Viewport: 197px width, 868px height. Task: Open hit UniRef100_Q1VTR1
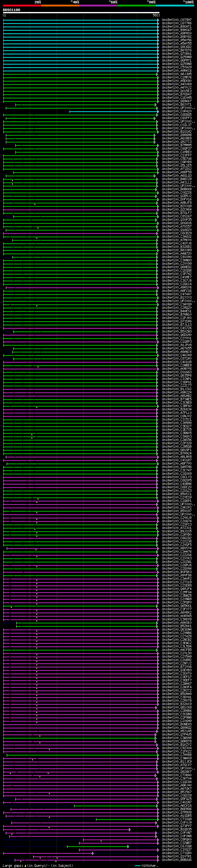click(177, 856)
